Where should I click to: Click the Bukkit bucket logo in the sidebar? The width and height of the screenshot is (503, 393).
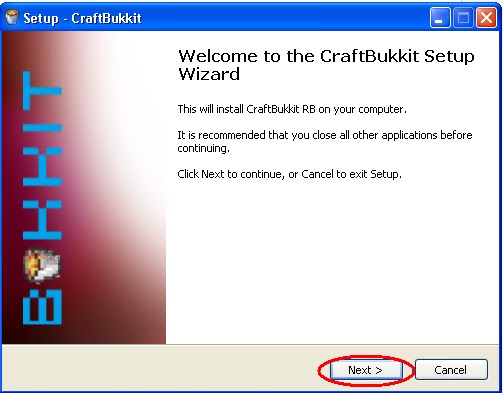(42, 266)
